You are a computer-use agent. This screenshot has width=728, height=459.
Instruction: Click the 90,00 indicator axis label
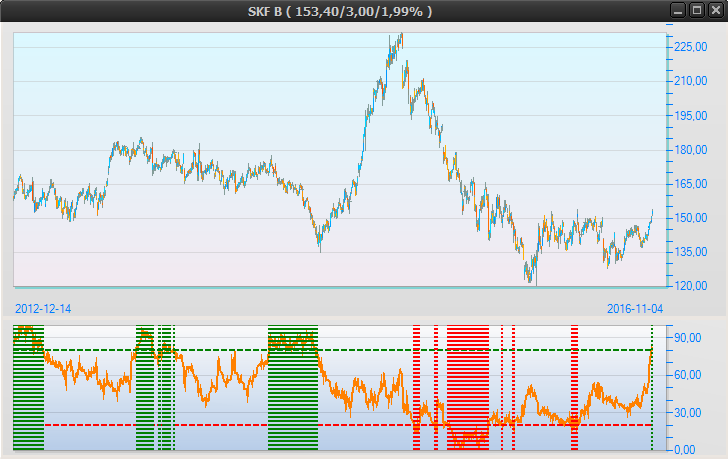pyautogui.click(x=688, y=338)
